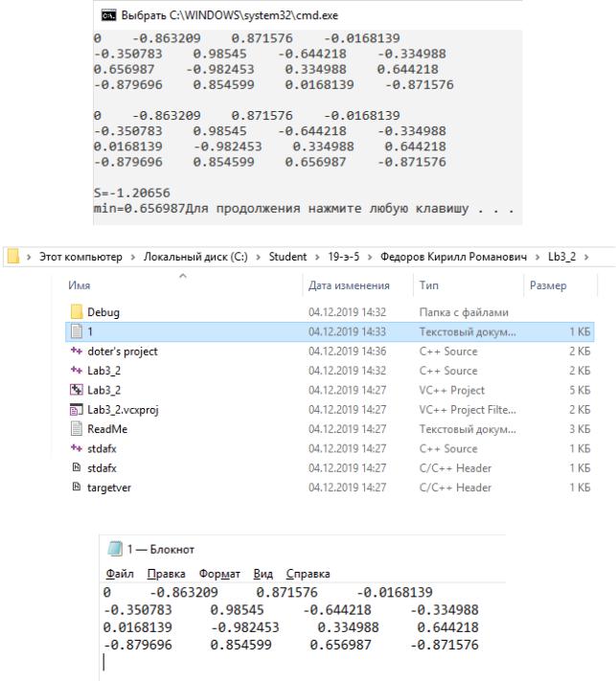Click type 'Папка с файлами' of Debug
This screenshot has height=681, width=616.
464,312
